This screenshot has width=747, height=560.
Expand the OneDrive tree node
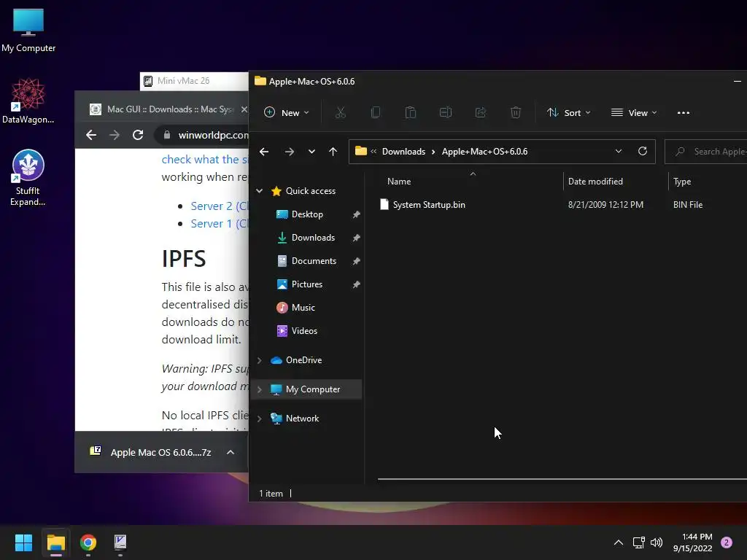pos(259,360)
